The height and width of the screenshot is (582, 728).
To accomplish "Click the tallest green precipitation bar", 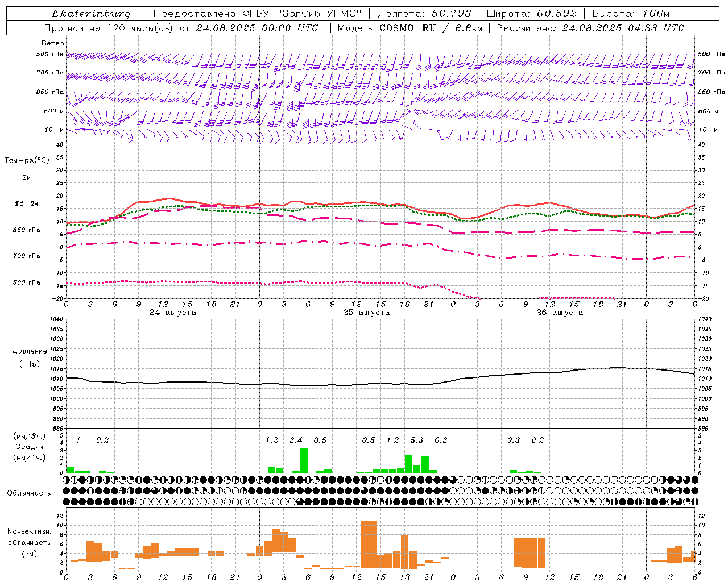I will pos(304,460).
